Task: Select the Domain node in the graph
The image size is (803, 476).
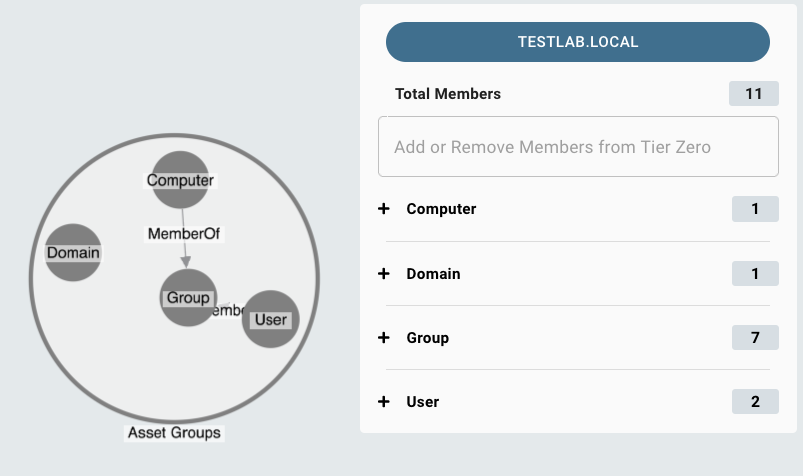Action: [x=73, y=252]
